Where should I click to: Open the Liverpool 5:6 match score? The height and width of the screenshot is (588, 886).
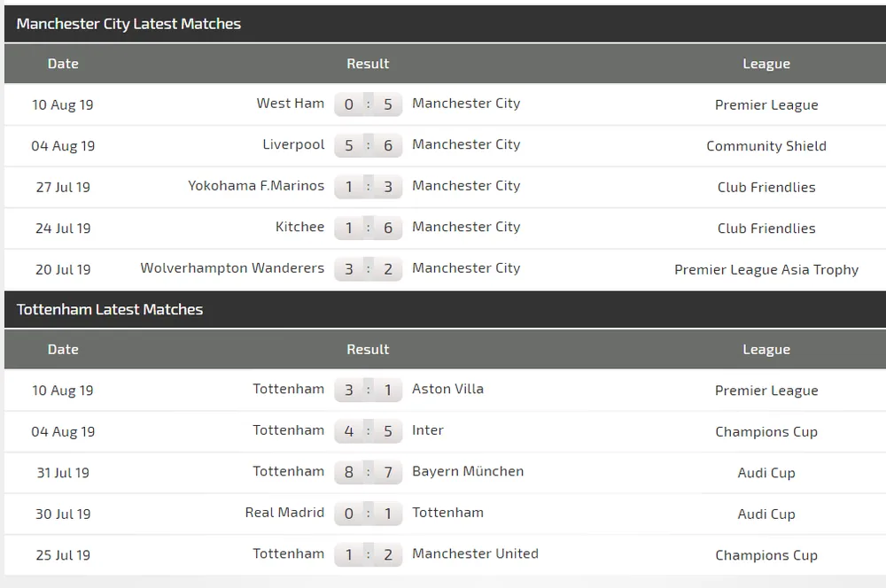point(368,145)
